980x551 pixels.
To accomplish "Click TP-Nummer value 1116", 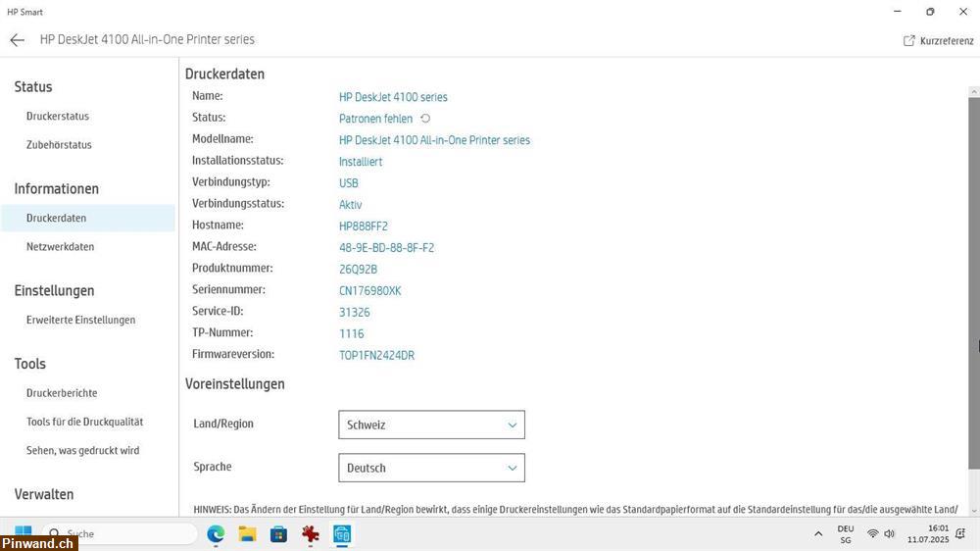I will [351, 333].
